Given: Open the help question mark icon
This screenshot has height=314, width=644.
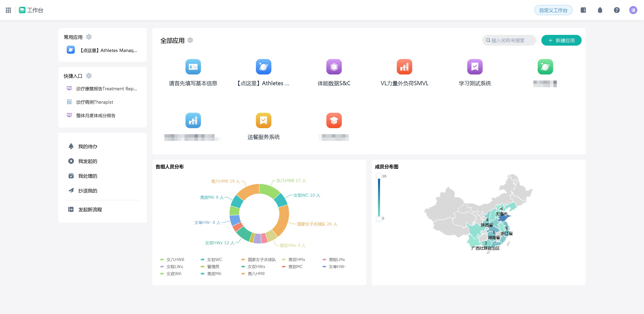Looking at the screenshot, I should 616,10.
